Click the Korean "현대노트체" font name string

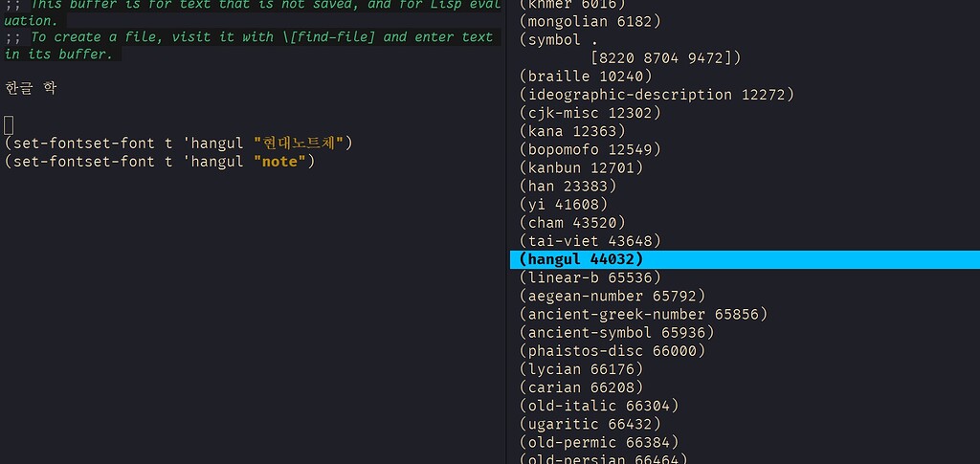pyautogui.click(x=298, y=144)
